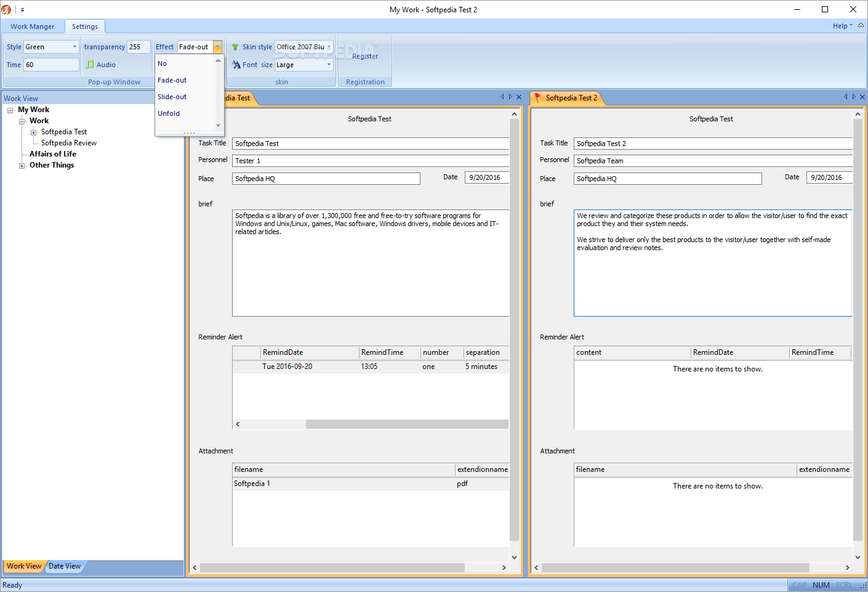Click right tab-scroll arrow in left document pane
Viewport: 868px width, 592px height.
tap(510, 97)
